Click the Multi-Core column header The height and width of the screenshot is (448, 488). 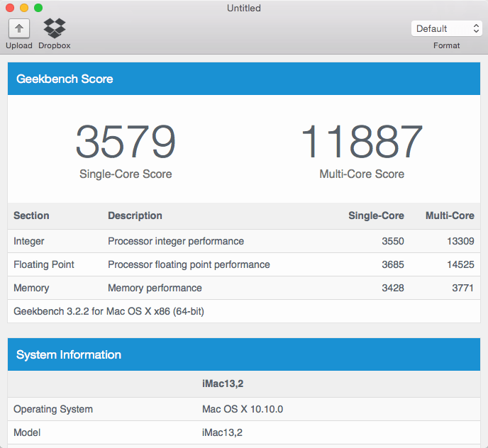tap(450, 215)
